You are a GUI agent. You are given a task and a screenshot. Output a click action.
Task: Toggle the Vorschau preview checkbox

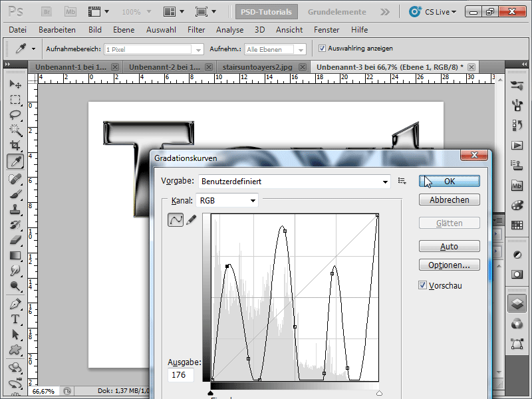click(422, 285)
